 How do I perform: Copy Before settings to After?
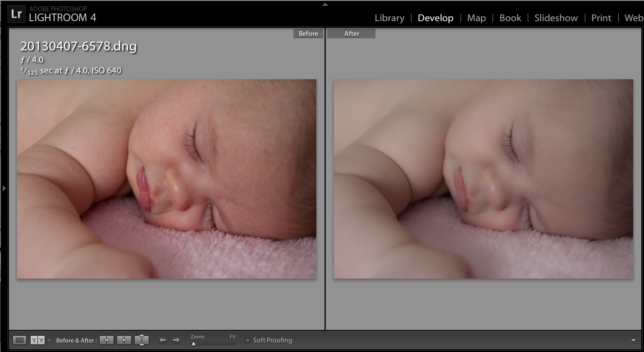[106, 340]
